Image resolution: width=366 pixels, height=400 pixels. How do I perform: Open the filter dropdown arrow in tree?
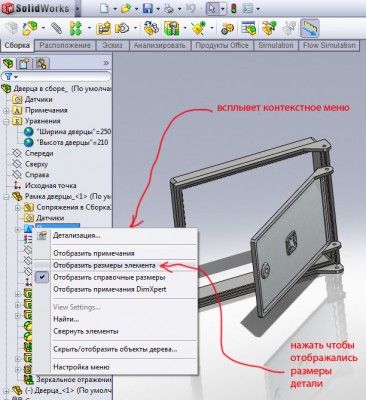(x=16, y=77)
